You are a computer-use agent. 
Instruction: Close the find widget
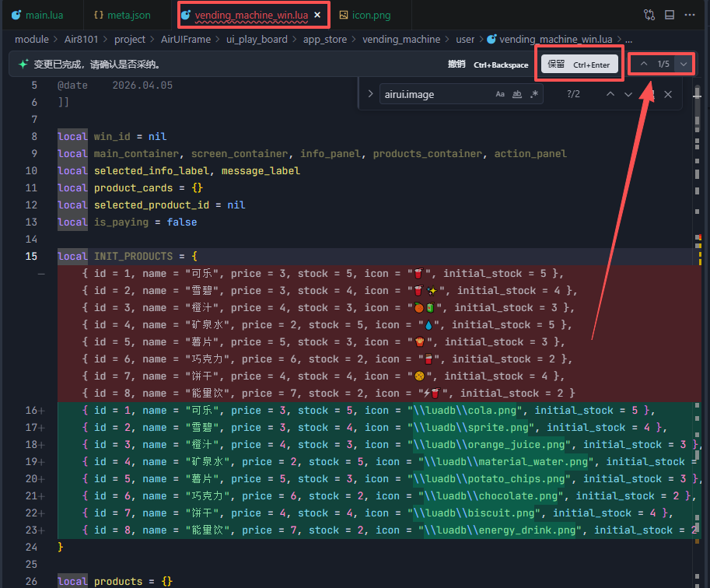point(668,94)
